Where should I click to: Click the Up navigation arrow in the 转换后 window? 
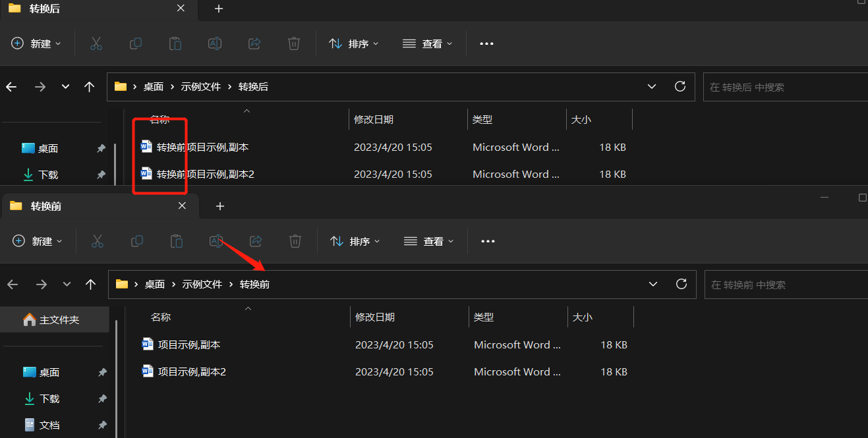click(x=89, y=86)
